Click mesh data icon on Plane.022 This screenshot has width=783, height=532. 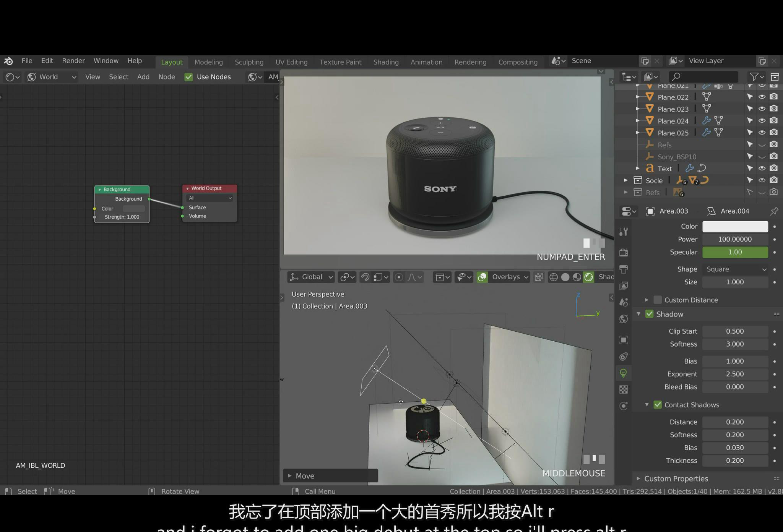tap(707, 97)
